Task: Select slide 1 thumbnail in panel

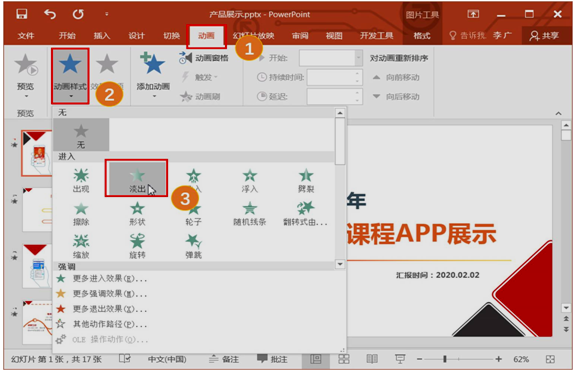Action: tap(37, 153)
